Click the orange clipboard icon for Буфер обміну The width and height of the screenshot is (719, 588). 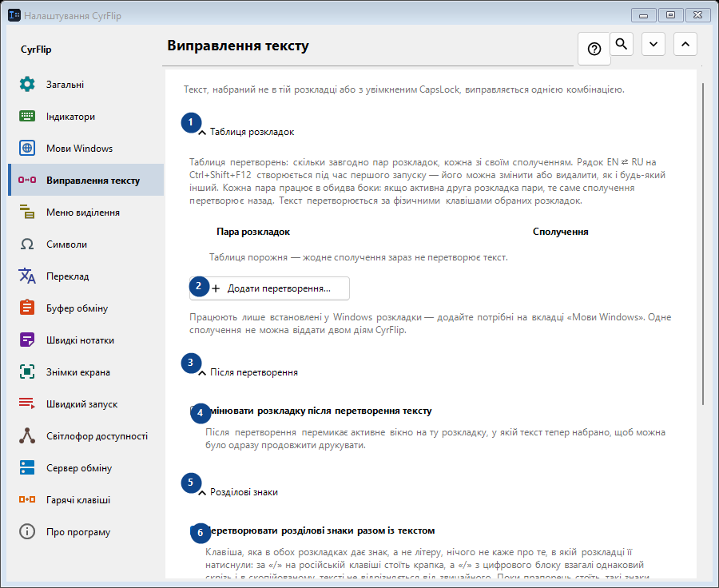27,308
